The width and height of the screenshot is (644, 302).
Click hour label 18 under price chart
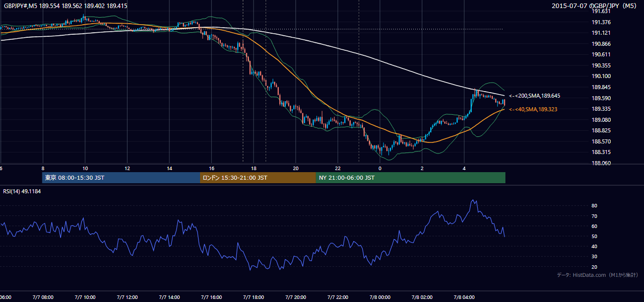point(253,168)
